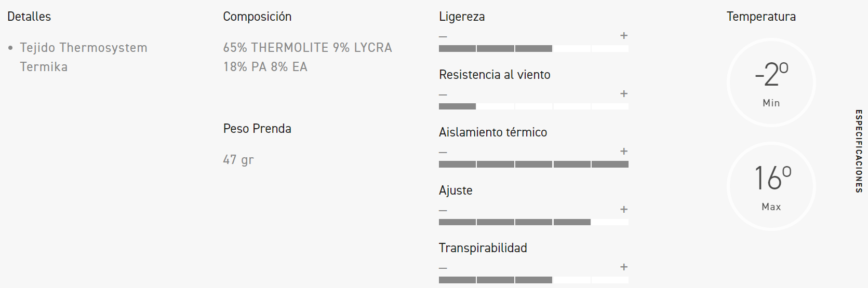Click the Ligereza rating bar
Screen dimensions: 868x288
coord(533,49)
